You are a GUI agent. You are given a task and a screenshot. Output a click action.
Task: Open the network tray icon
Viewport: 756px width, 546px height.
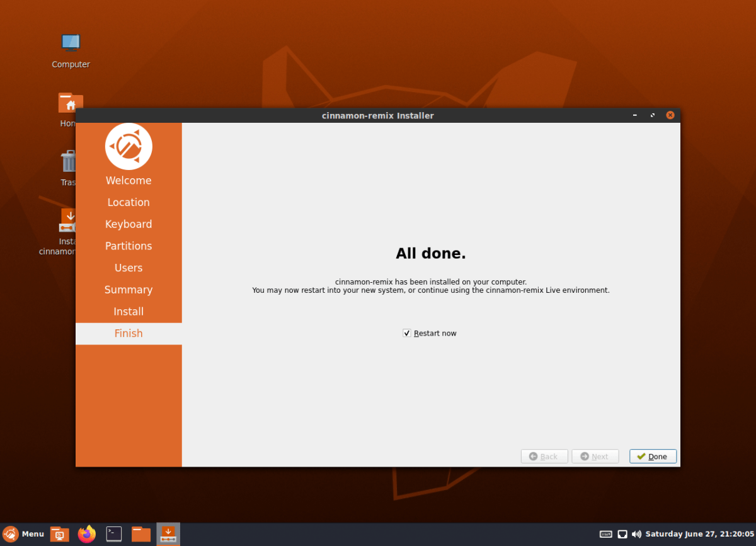click(x=622, y=534)
